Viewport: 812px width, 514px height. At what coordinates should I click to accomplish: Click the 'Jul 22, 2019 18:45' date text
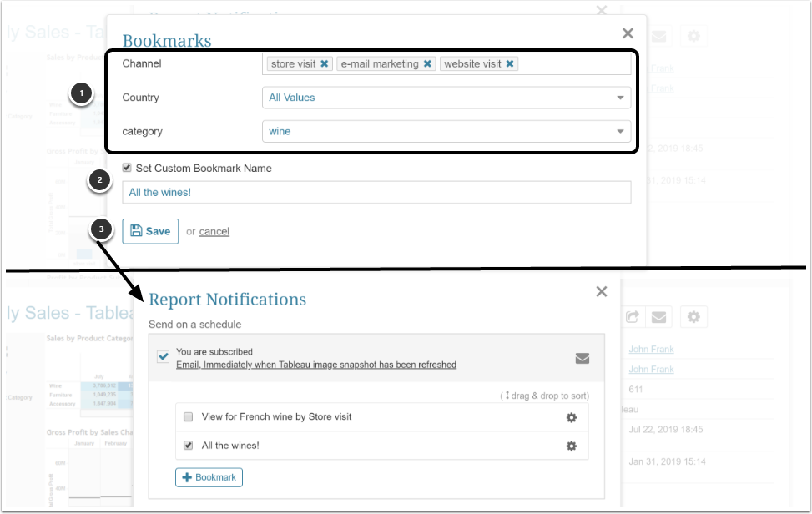665,430
